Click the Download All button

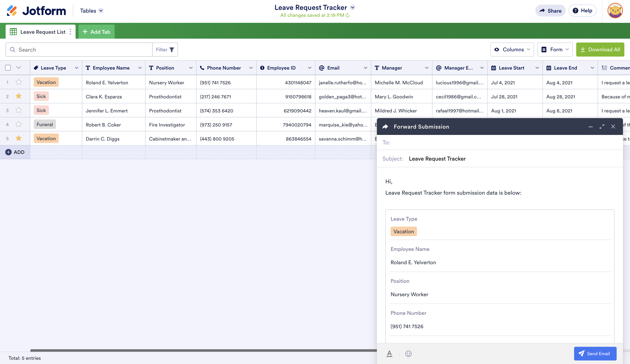coord(600,50)
